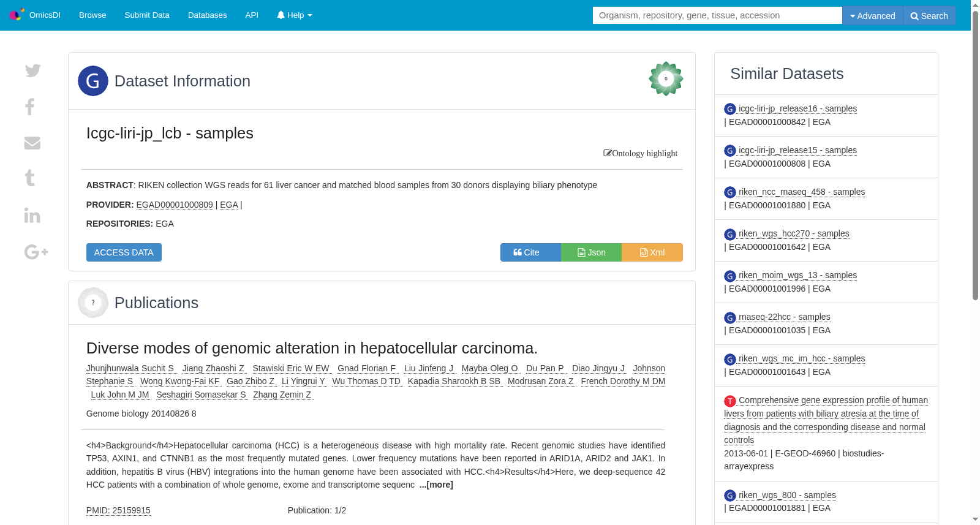980x525 pixels.
Task: Share dataset on Google Plus
Action: point(36,252)
